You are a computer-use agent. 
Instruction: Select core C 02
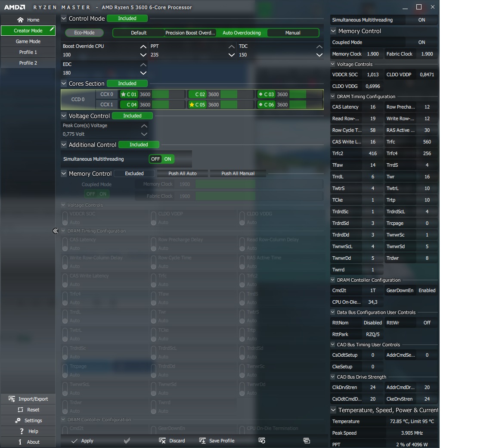coord(197,94)
